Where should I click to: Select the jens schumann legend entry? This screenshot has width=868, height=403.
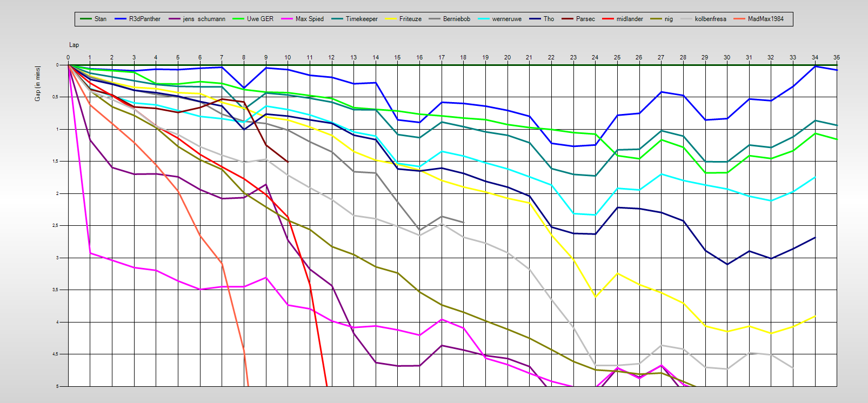(197, 19)
